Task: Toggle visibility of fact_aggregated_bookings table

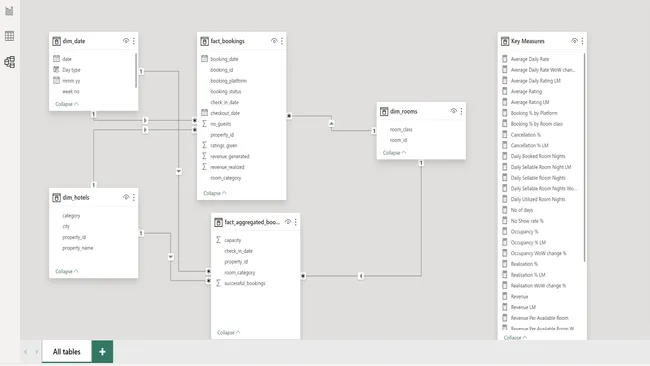Action: (x=288, y=222)
